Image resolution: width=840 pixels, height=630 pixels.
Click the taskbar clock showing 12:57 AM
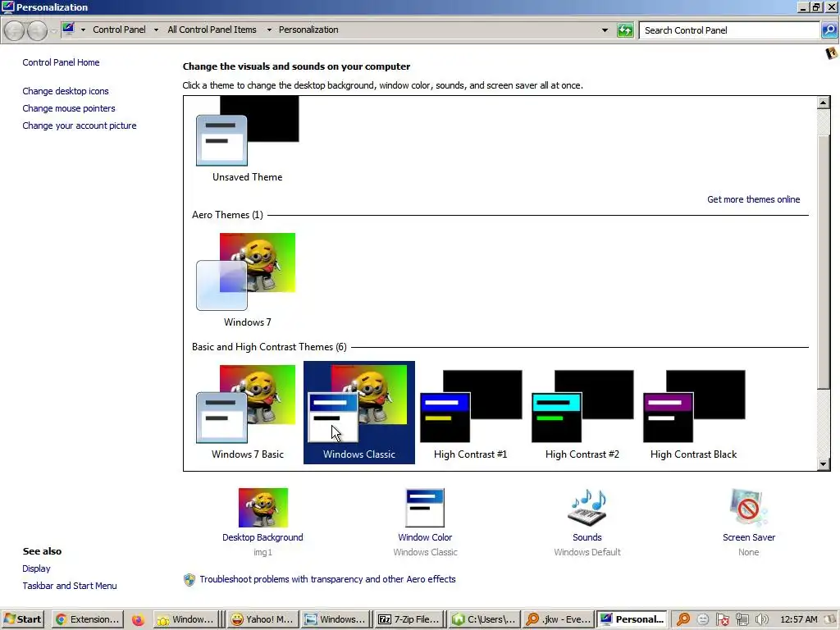[798, 619]
